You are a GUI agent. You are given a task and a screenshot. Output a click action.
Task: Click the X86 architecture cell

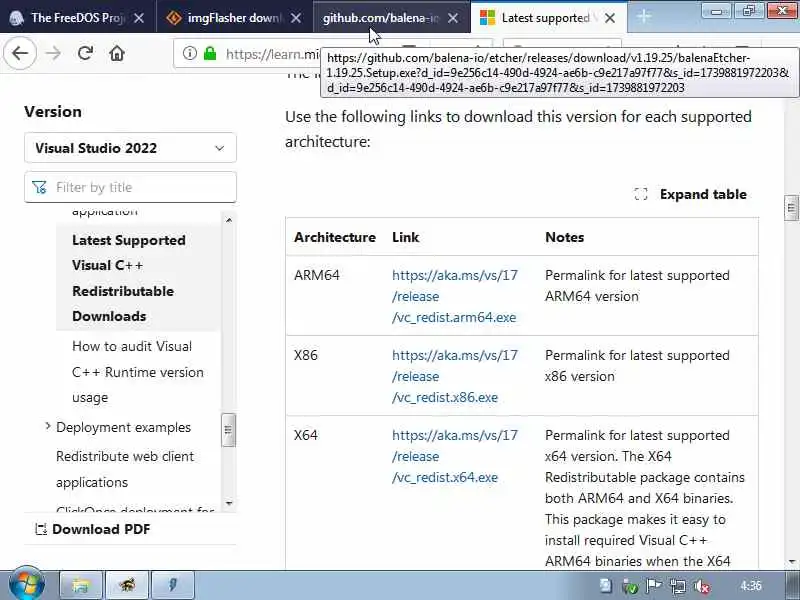306,355
